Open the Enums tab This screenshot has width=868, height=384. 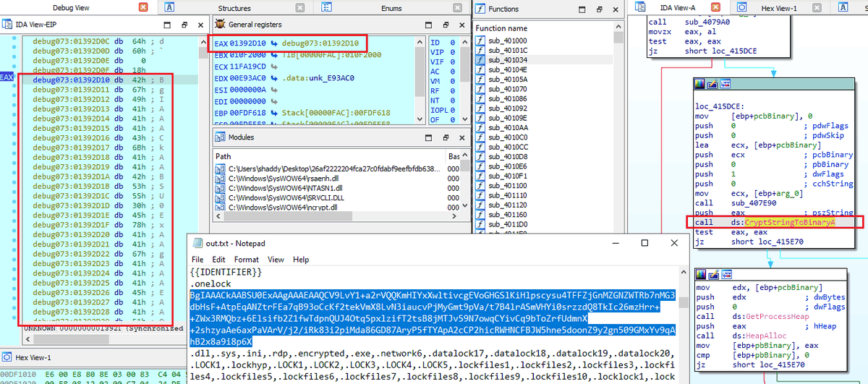(391, 7)
